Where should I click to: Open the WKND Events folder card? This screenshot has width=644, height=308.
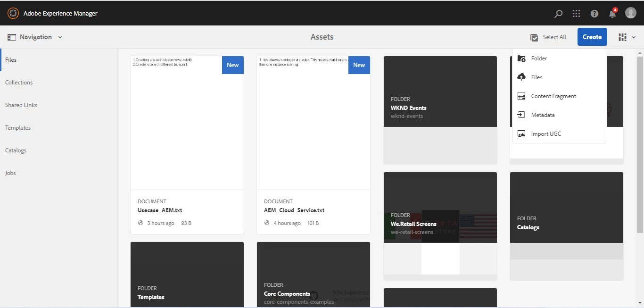440,110
